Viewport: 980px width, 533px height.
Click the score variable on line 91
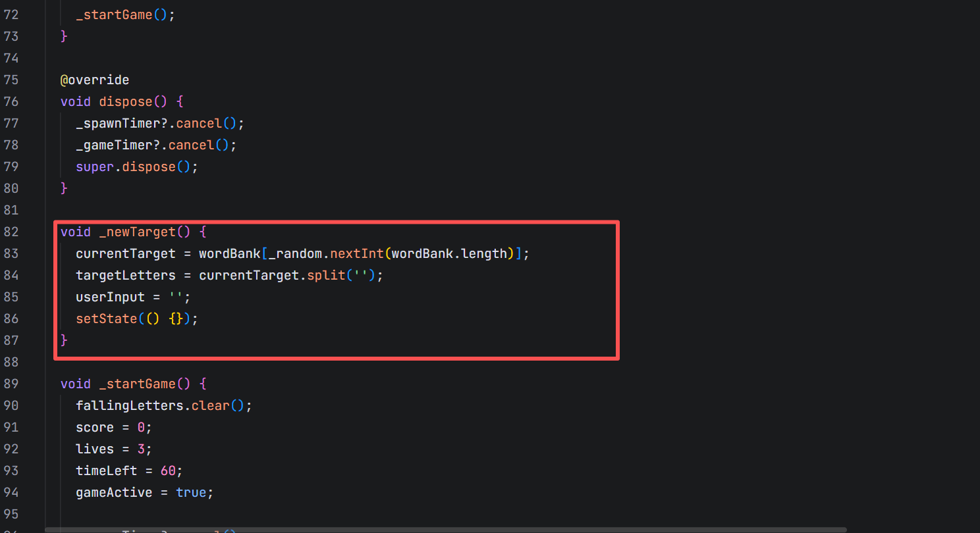(x=95, y=427)
